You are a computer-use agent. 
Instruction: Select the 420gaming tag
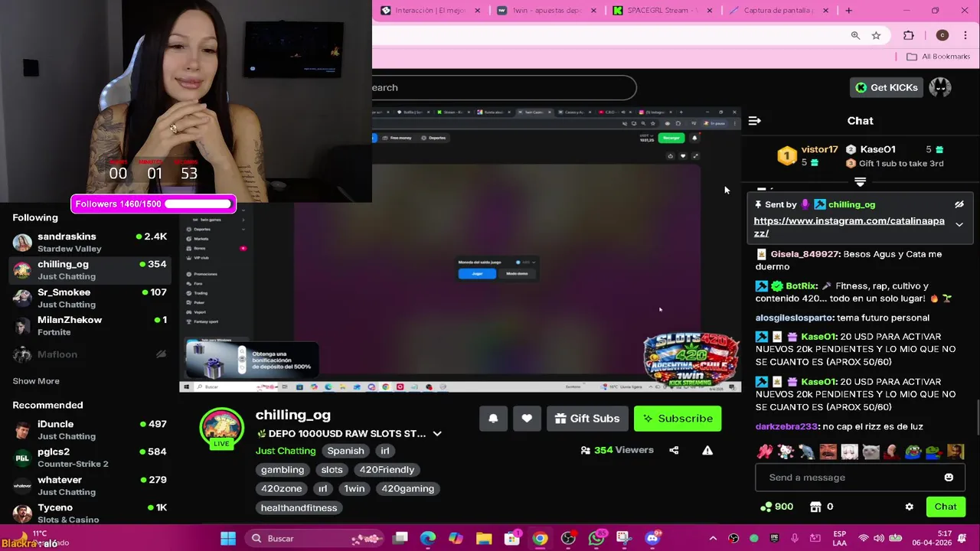point(407,489)
